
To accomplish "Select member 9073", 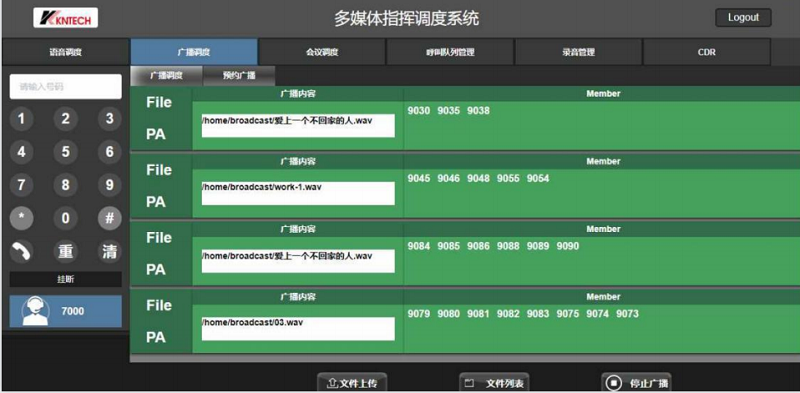I will coord(627,314).
